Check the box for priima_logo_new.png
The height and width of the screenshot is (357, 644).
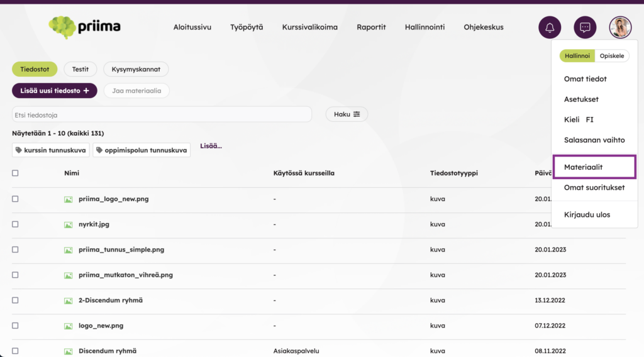coord(15,199)
